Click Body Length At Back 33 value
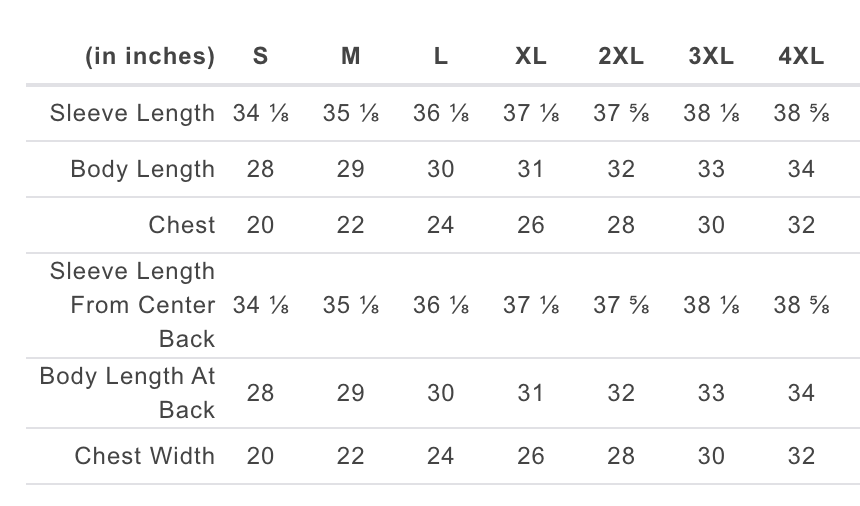Viewport: 860px width, 506px height. [x=711, y=393]
